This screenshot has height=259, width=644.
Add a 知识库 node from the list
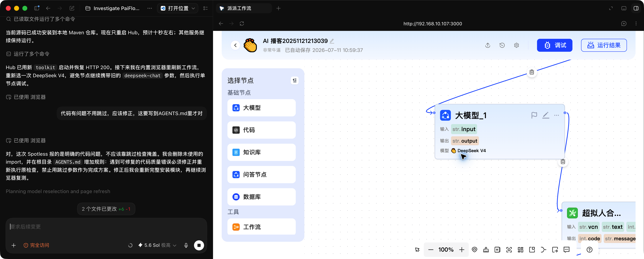point(261,152)
